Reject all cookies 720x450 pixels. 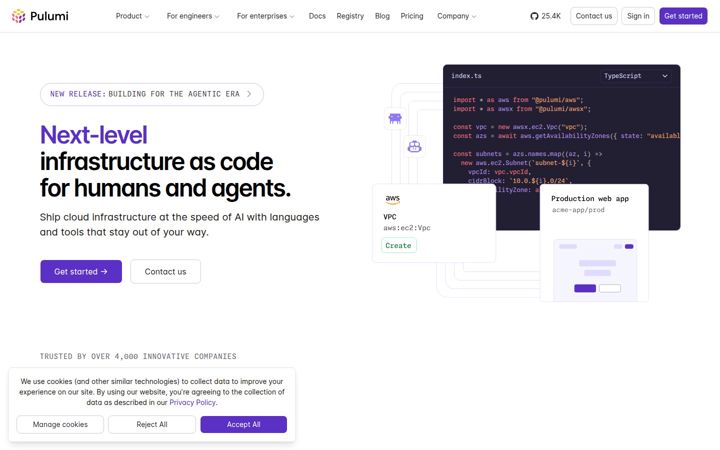coord(152,424)
